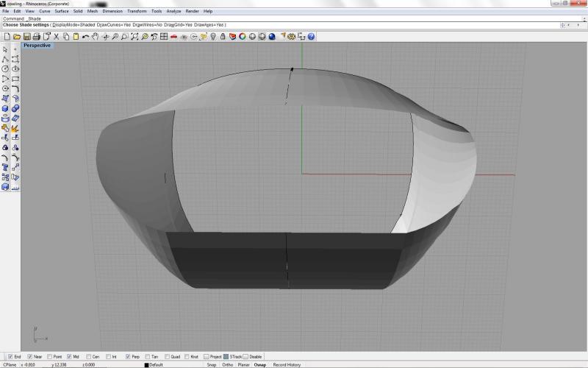This screenshot has width=588, height=368.
Task: Open the Surface menu
Action: tap(62, 11)
